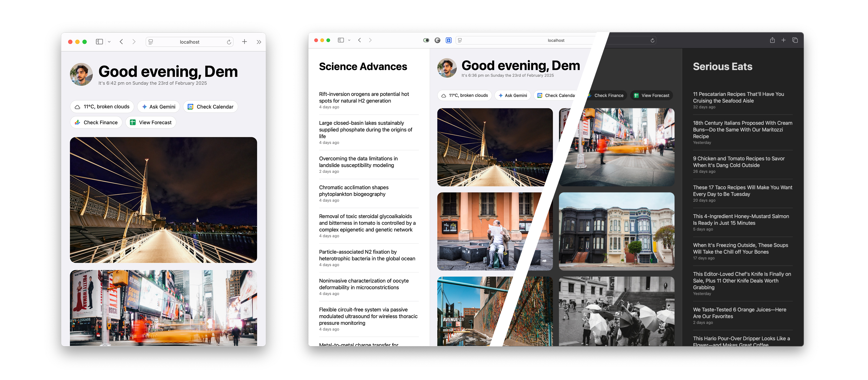868x380 pixels.
Task: Reload page in the narrow left browser window
Action: 229,42
